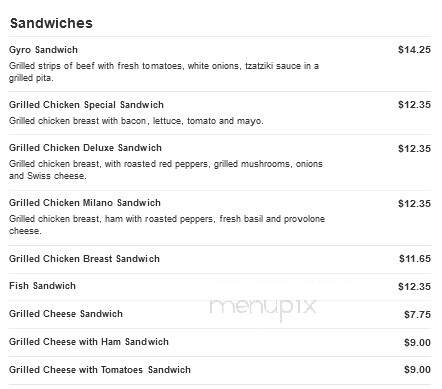Select the Grilled Cheese Sandwich item
This screenshot has height=389, width=442.
(66, 314)
